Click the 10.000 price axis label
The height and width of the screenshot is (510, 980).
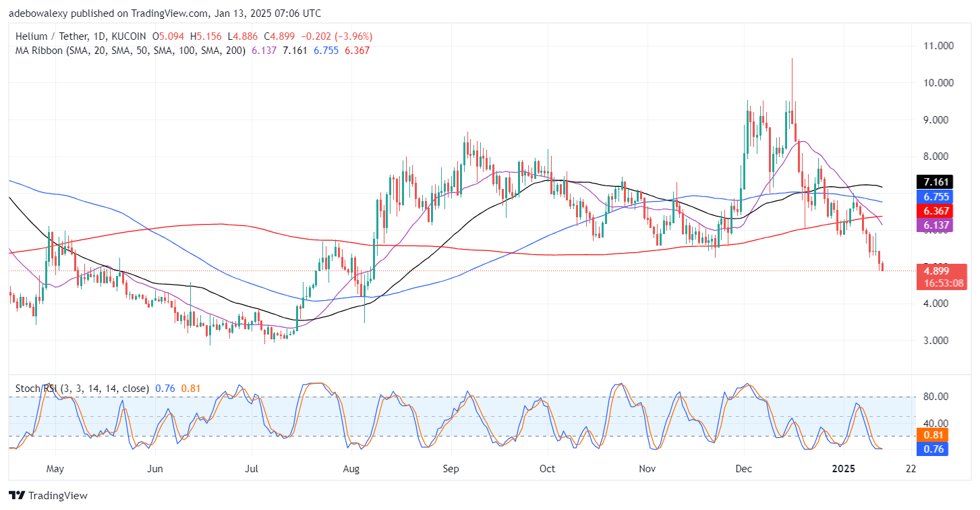pyautogui.click(x=938, y=83)
